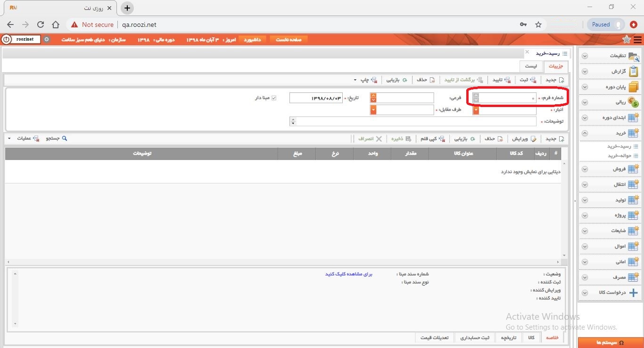644x348 pixels.
Task: Expand the پروژه sidebar section
Action: click(585, 215)
